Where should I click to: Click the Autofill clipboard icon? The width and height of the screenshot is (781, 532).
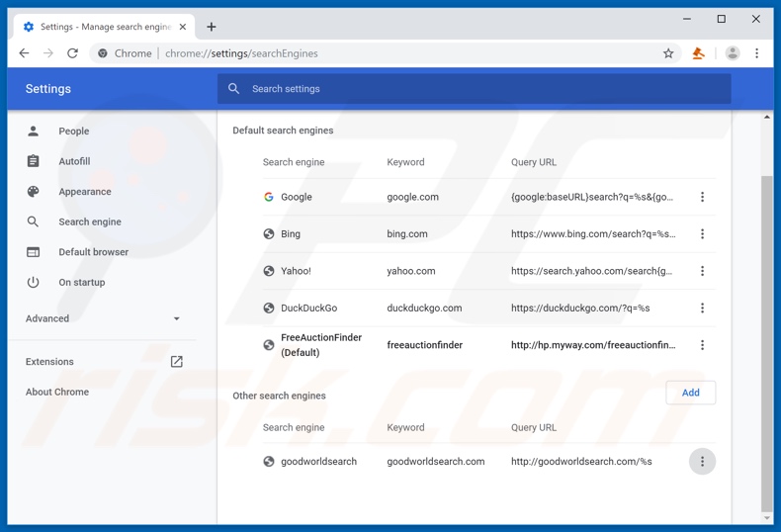33,161
